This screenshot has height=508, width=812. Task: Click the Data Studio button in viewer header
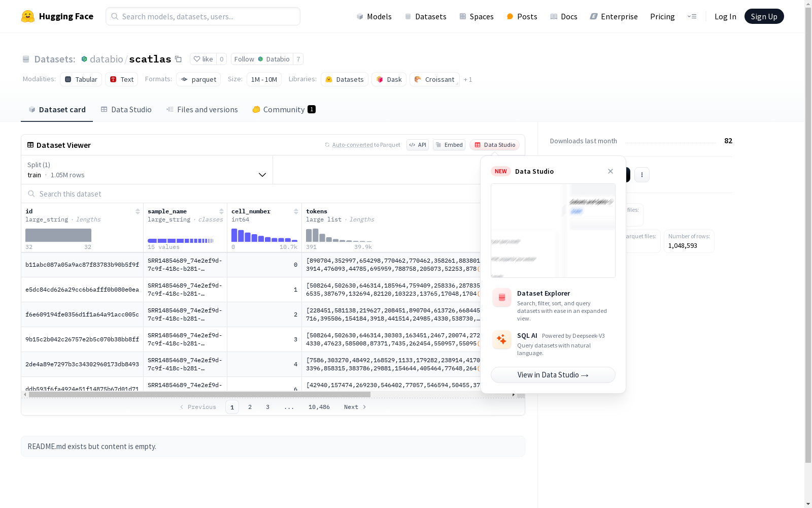[495, 145]
